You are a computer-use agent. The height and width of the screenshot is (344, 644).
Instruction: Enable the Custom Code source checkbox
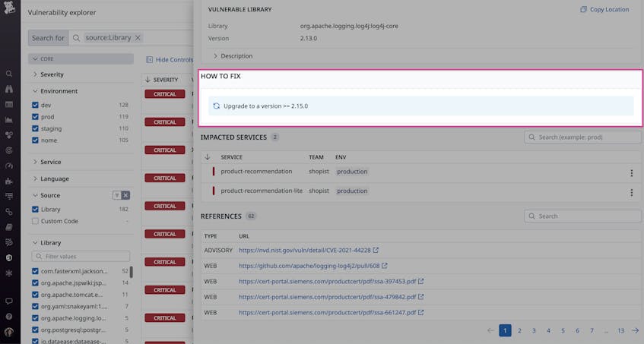coord(35,221)
